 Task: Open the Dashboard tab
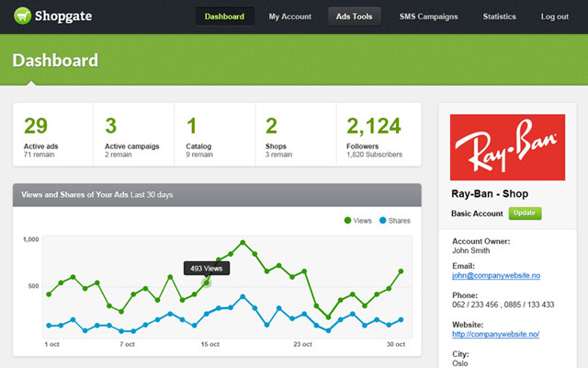225,17
